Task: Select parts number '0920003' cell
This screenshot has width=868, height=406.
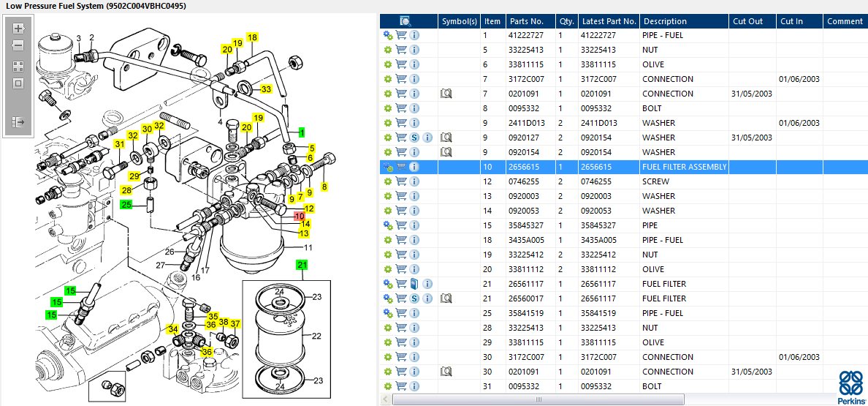Action: click(x=530, y=196)
